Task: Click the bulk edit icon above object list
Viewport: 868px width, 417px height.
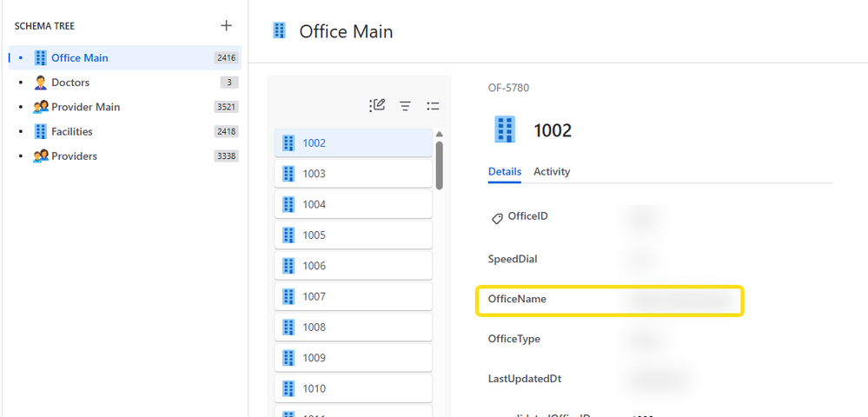Action: [377, 105]
